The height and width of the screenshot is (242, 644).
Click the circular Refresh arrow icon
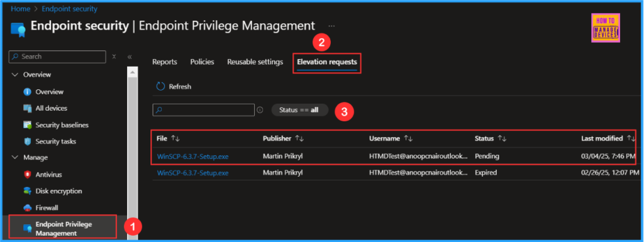160,87
